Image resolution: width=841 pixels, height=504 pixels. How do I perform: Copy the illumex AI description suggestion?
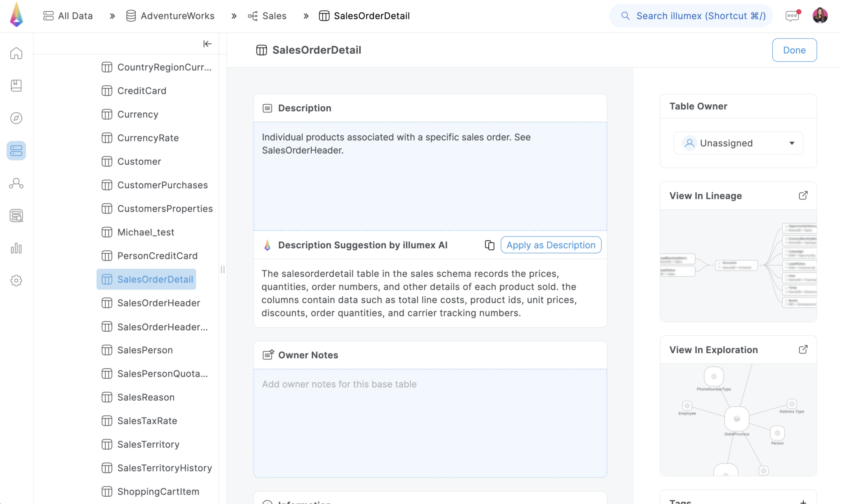point(489,245)
